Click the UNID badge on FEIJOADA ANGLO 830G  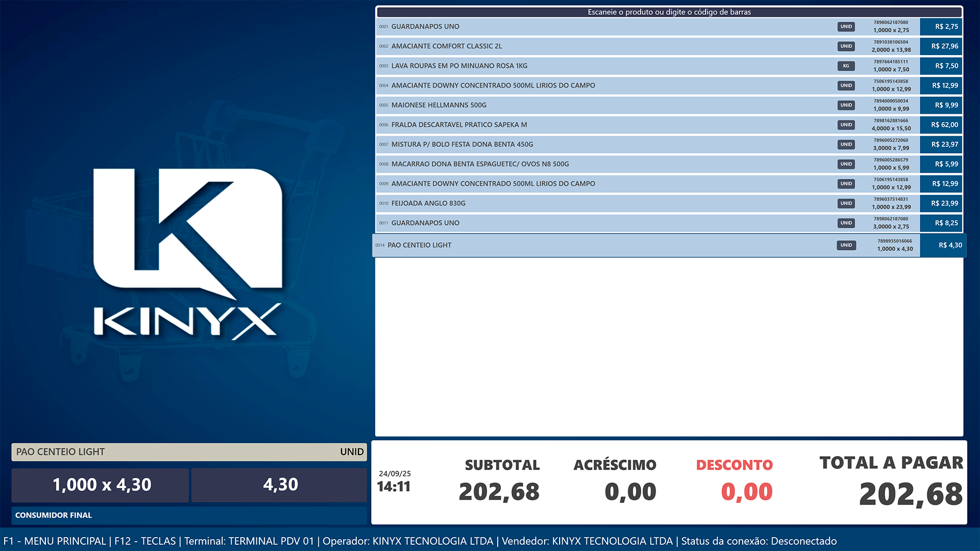coord(846,203)
